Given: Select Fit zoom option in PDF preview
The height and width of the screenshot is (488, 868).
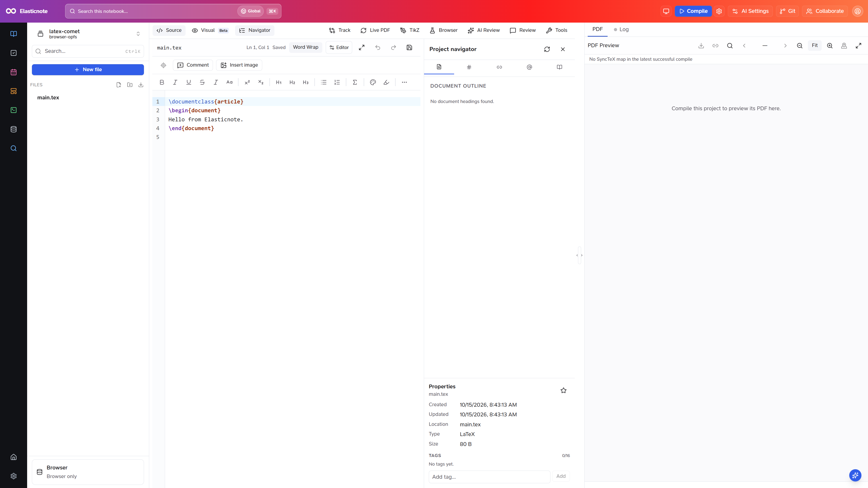Looking at the screenshot, I should [815, 45].
